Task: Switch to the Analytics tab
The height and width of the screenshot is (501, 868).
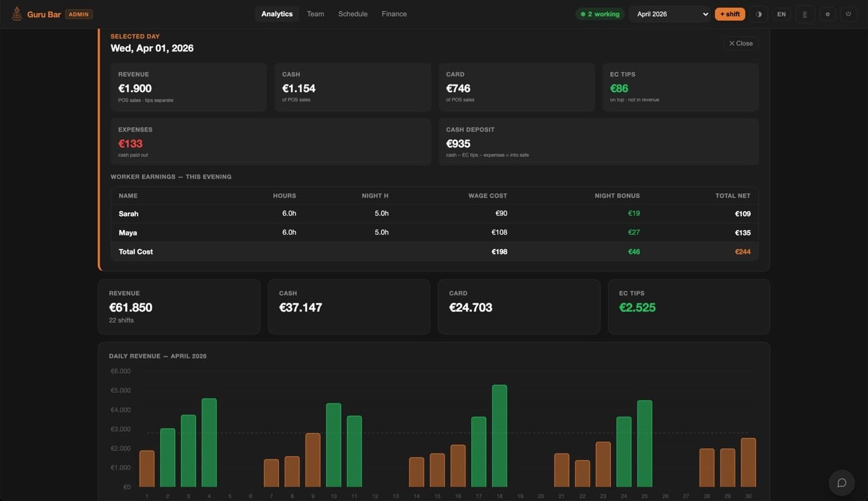Action: pyautogui.click(x=277, y=14)
